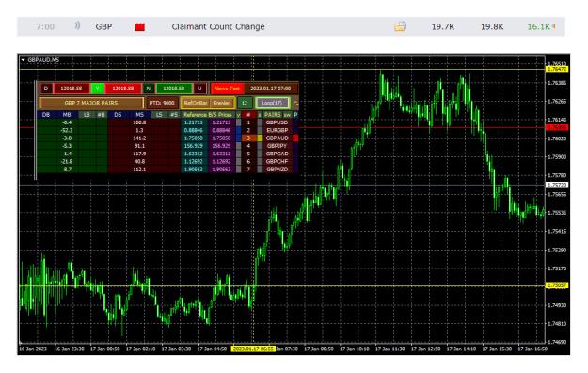Click the 16 Jan 23:30 time axis label
588x373 pixels.
70,349
